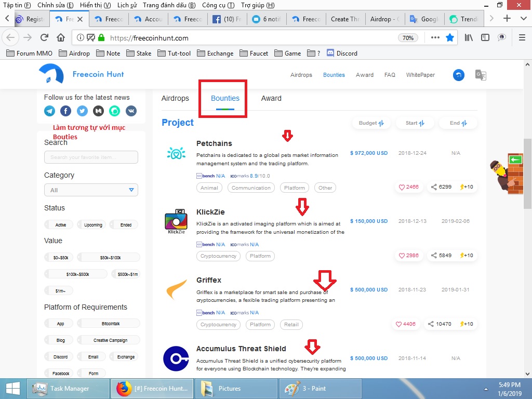Image resolution: width=532 pixels, height=399 pixels.
Task: Click the address bar URL
Action: tap(149, 38)
